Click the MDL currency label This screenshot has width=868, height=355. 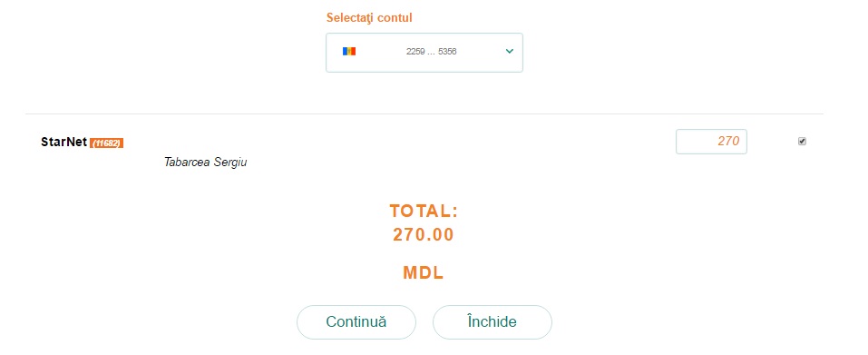pyautogui.click(x=424, y=273)
